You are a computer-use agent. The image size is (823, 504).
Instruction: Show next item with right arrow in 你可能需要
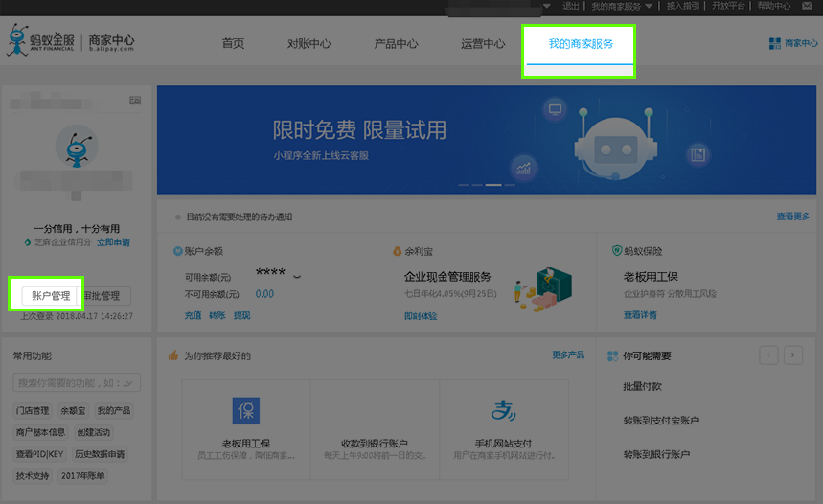point(793,355)
